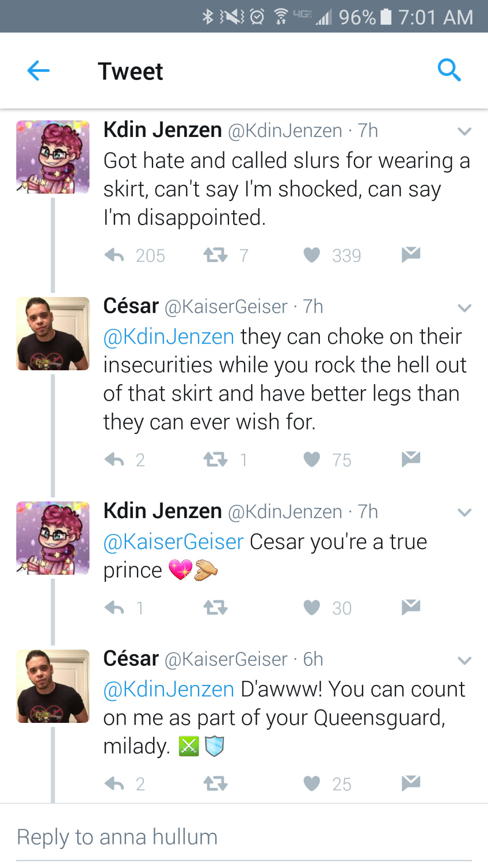The image size is (488, 868).
Task: Like the 'true prince' tweet
Action: click(x=312, y=608)
